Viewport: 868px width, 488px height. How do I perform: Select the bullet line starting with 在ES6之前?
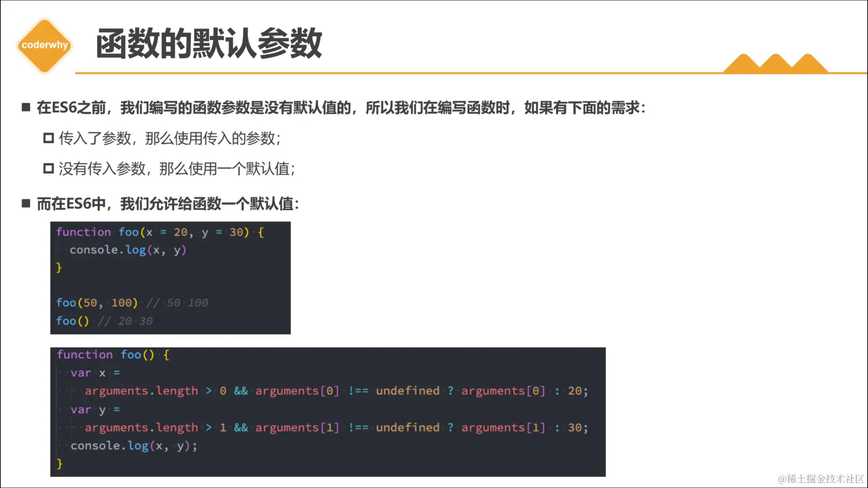(334, 108)
